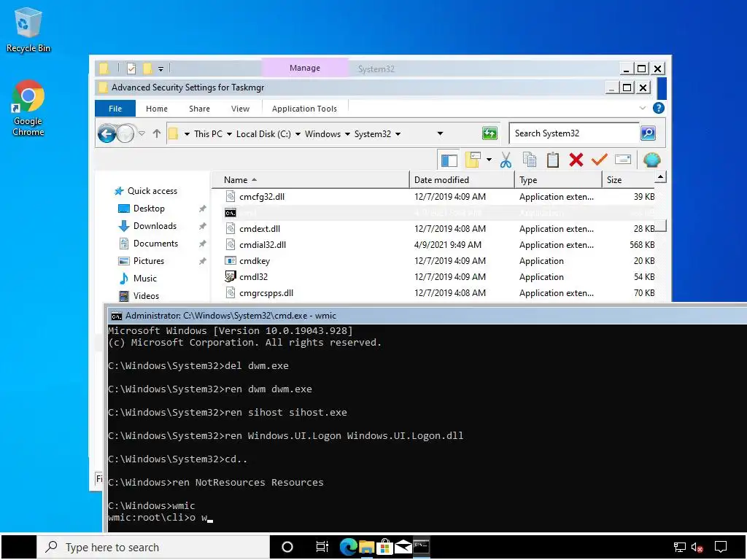Screen dimensions: 747x560
Task: Expand the Windows breadcrumb dropdown arrow
Action: coord(347,134)
